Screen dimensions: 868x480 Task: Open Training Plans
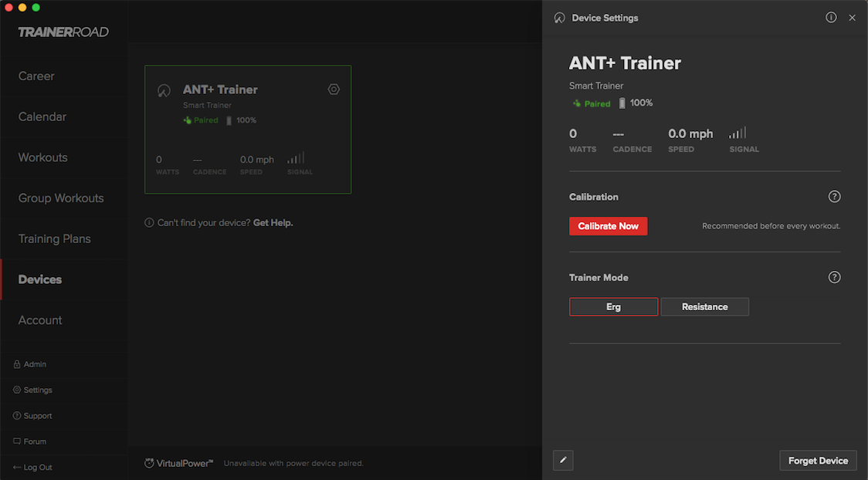(x=54, y=238)
